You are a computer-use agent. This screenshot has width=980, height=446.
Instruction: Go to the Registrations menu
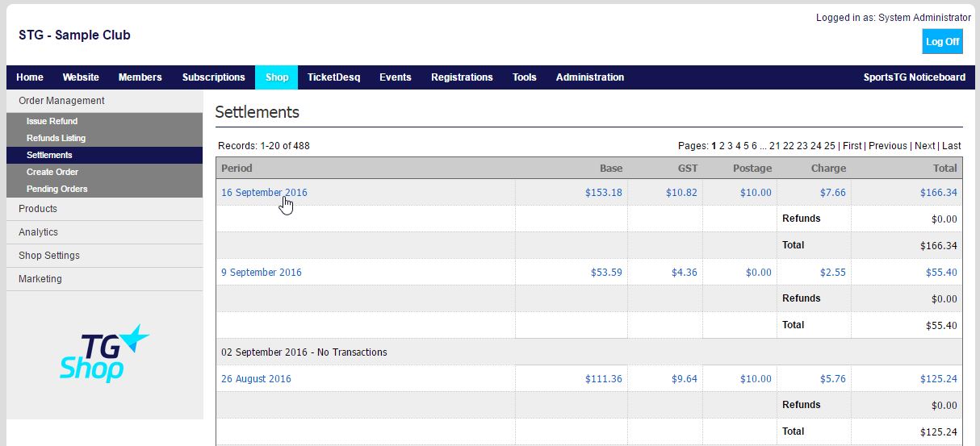click(x=462, y=77)
